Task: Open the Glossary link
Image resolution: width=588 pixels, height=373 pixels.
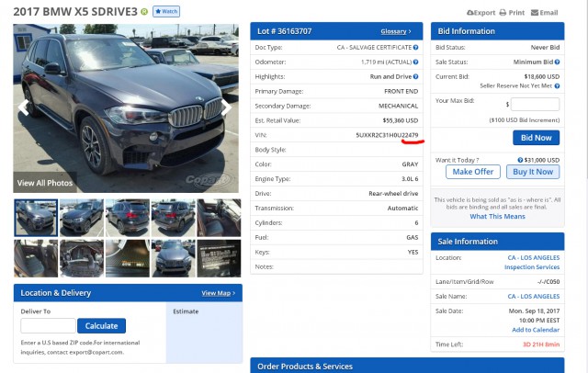Action: (396, 31)
